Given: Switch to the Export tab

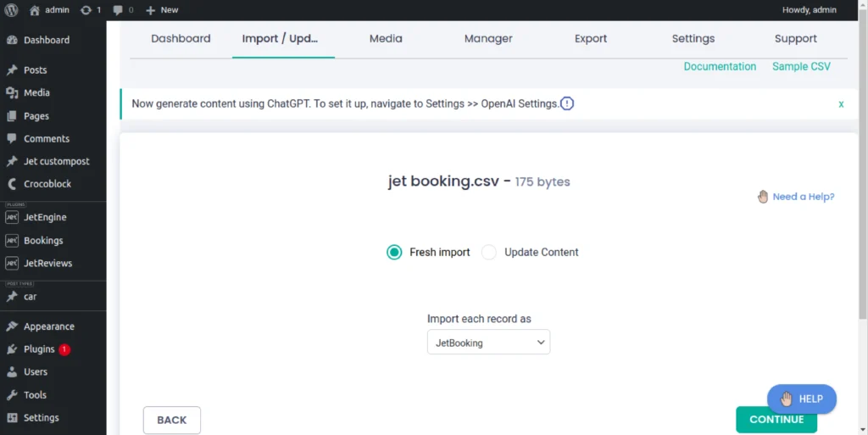Looking at the screenshot, I should click(x=591, y=38).
